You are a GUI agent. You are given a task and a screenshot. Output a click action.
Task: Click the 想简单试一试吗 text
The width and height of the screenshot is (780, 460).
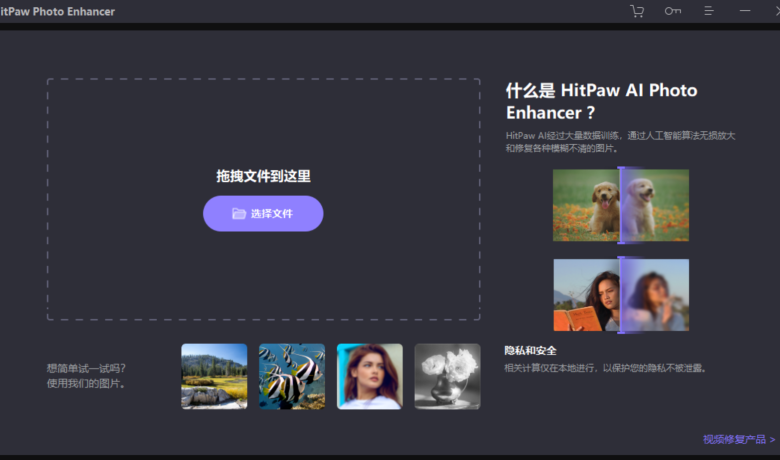[86, 368]
